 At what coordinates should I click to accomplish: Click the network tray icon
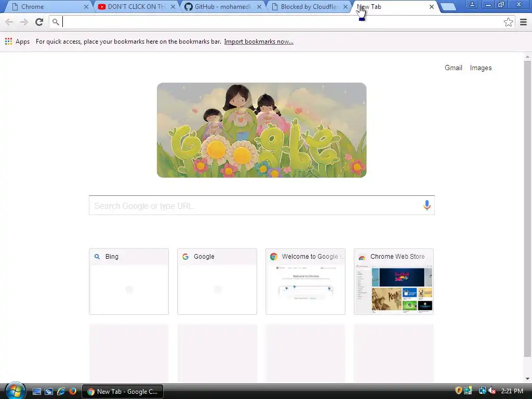point(482,391)
